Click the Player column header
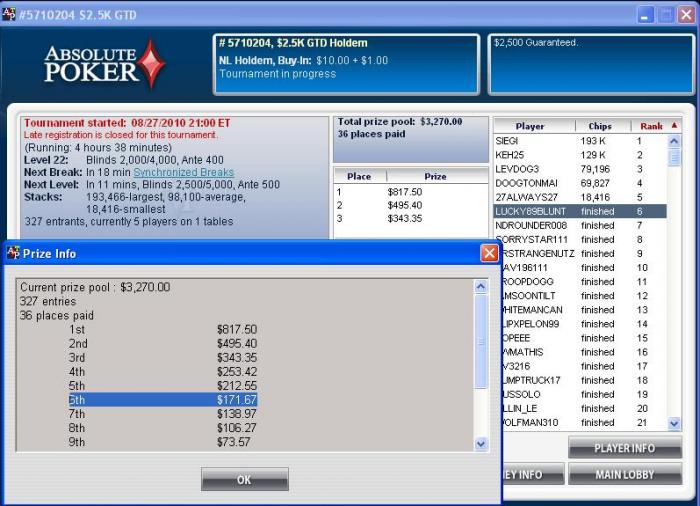 click(530, 126)
